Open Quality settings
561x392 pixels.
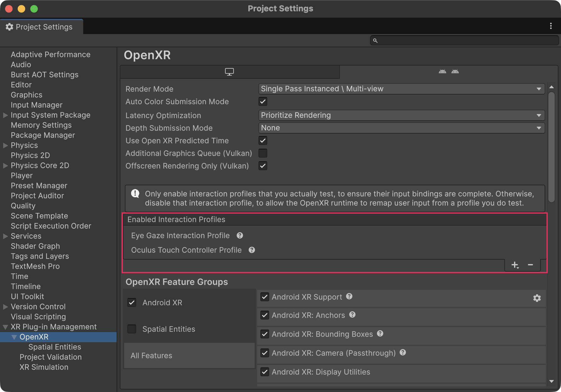pos(23,206)
